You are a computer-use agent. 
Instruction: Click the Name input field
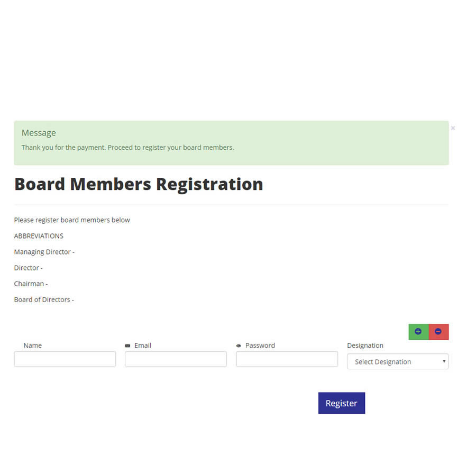65,359
